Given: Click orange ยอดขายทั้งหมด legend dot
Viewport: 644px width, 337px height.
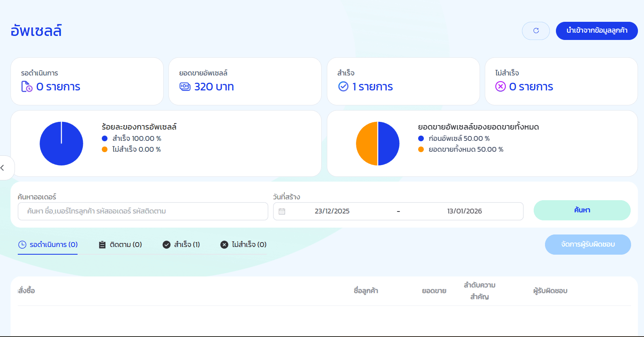Looking at the screenshot, I should tap(421, 149).
